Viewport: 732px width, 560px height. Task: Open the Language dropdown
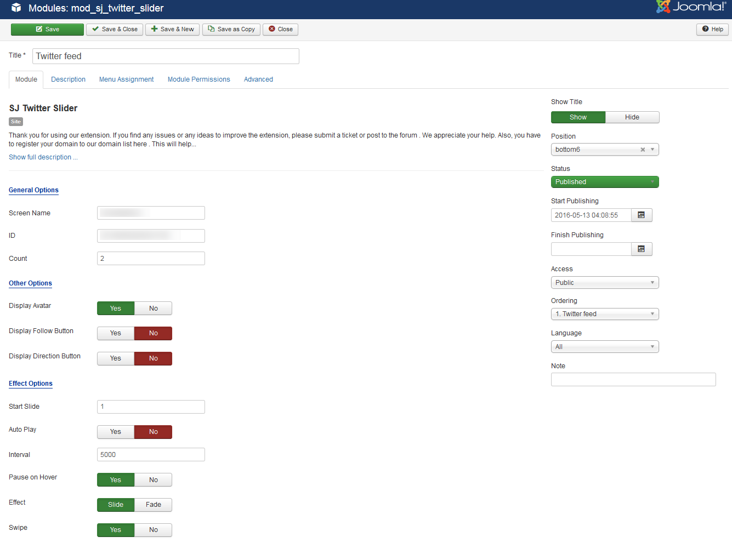coord(605,347)
